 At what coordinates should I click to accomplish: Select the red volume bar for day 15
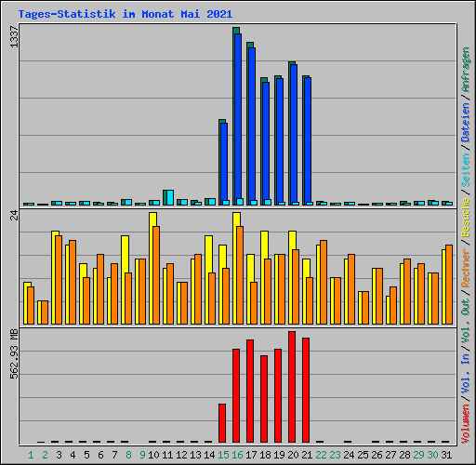point(222,423)
